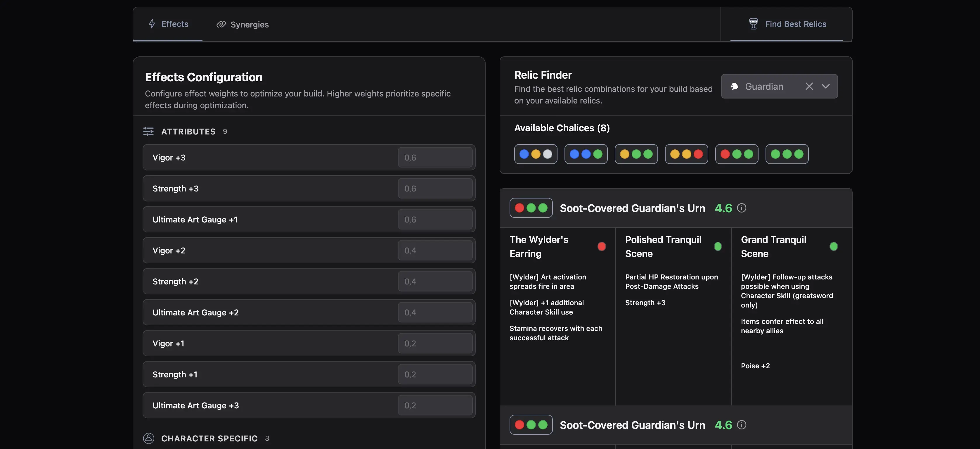
Task: Click the Vigor +3 weight input field
Action: [435, 158]
